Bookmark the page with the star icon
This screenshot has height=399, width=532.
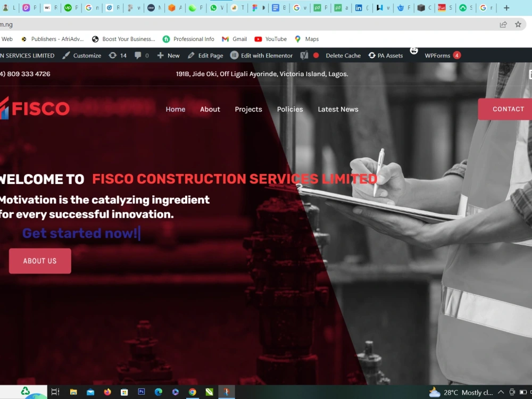517,24
